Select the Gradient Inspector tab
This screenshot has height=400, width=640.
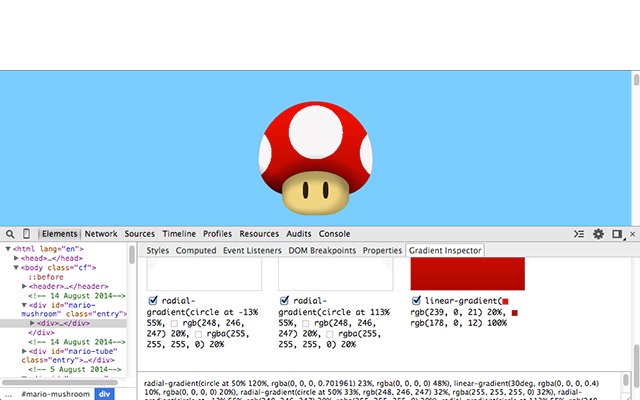pos(445,251)
